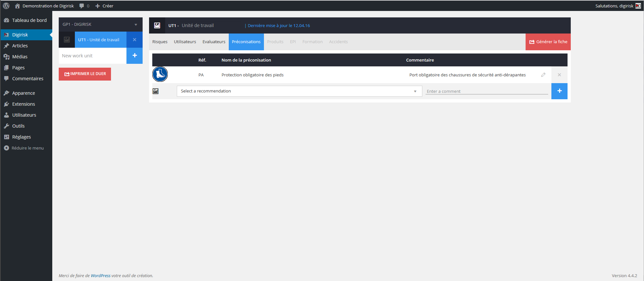Viewport: 644px width, 281px height.
Task: Delete the PA recommendation row
Action: 559,75
